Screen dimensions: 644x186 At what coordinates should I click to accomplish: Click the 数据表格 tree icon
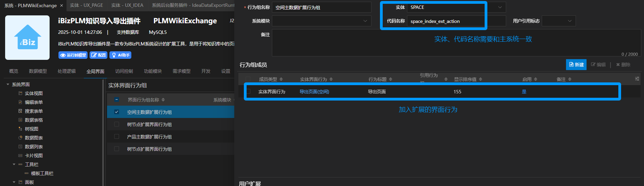point(20,120)
